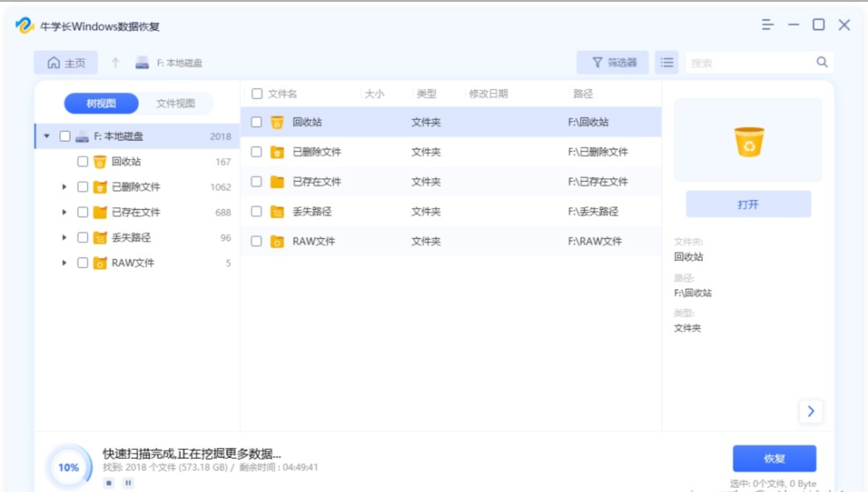Expand the 丢失路径 tree node
The height and width of the screenshot is (492, 868).
pos(64,238)
